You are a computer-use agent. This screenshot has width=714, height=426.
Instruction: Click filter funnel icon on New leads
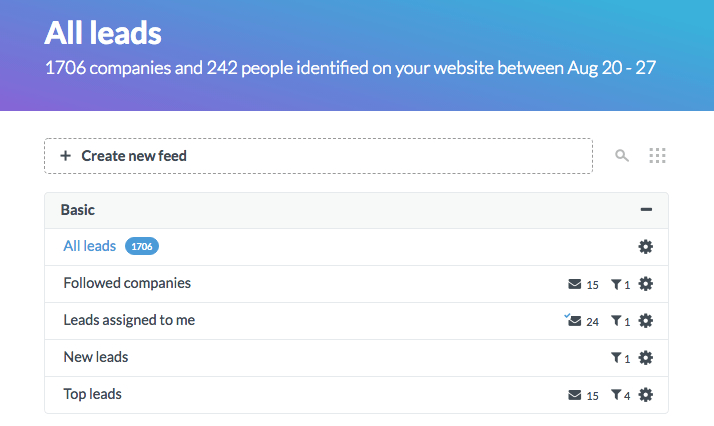click(x=616, y=358)
